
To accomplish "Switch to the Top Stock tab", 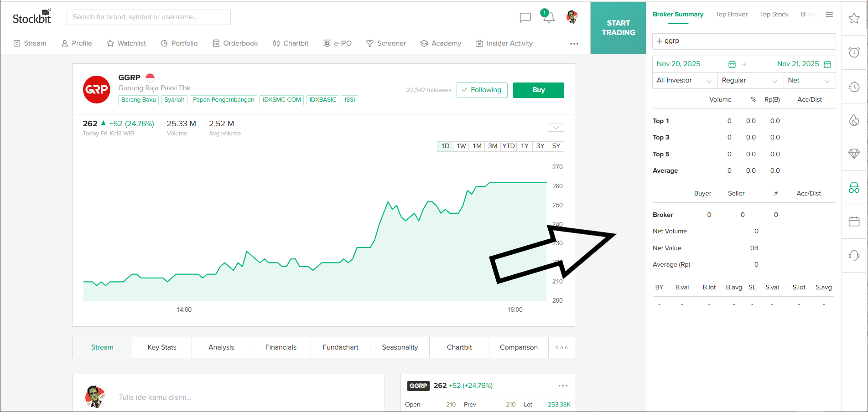I will 774,15.
